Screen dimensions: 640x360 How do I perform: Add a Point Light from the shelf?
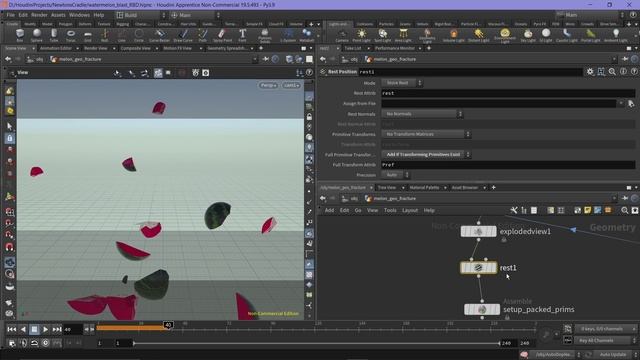pyautogui.click(x=361, y=35)
